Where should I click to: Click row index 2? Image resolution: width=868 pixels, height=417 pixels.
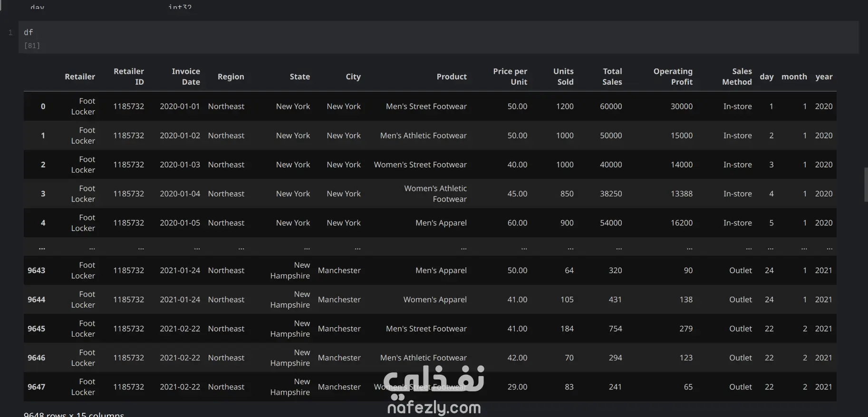pyautogui.click(x=43, y=165)
